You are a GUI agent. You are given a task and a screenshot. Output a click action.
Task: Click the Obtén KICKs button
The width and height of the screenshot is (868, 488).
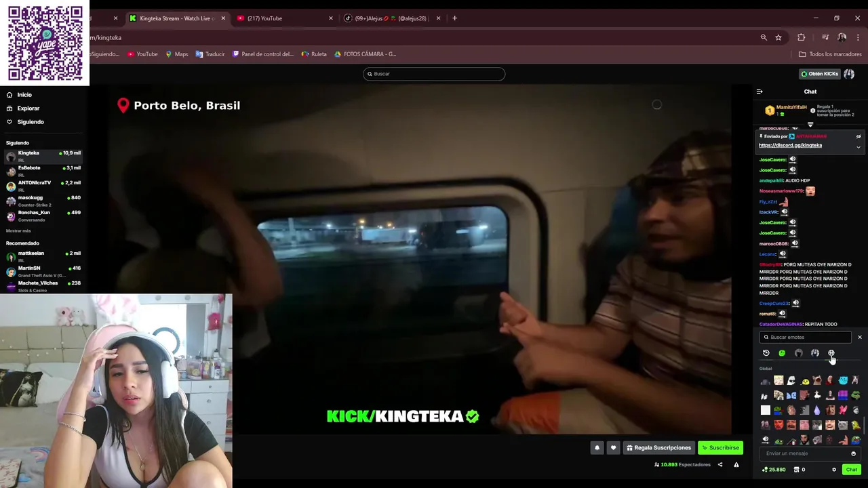coord(819,74)
